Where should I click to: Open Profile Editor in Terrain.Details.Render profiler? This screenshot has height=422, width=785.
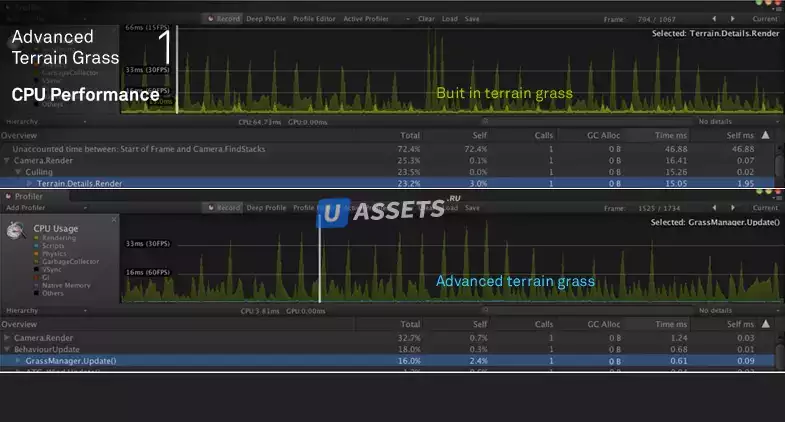click(x=314, y=19)
